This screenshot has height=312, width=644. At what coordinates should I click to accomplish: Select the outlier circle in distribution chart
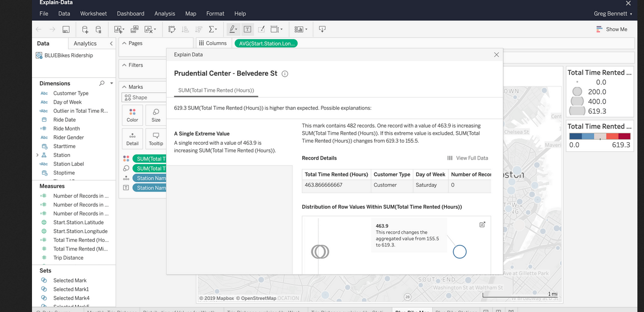click(x=459, y=252)
